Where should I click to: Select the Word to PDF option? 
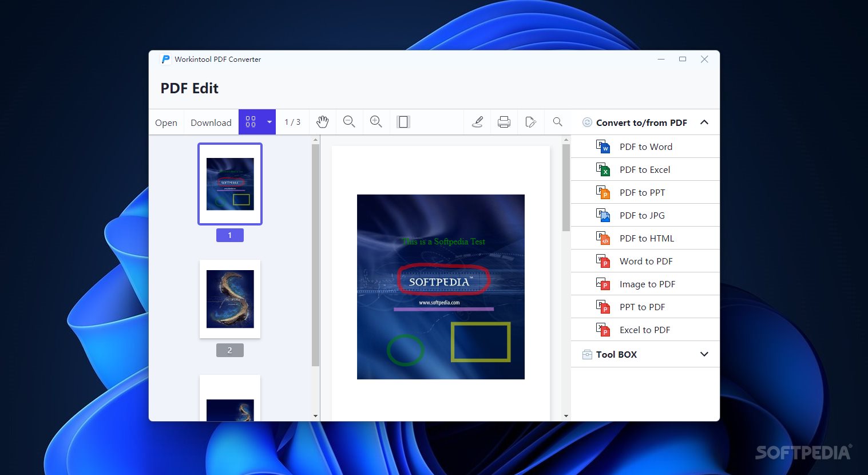[645, 261]
